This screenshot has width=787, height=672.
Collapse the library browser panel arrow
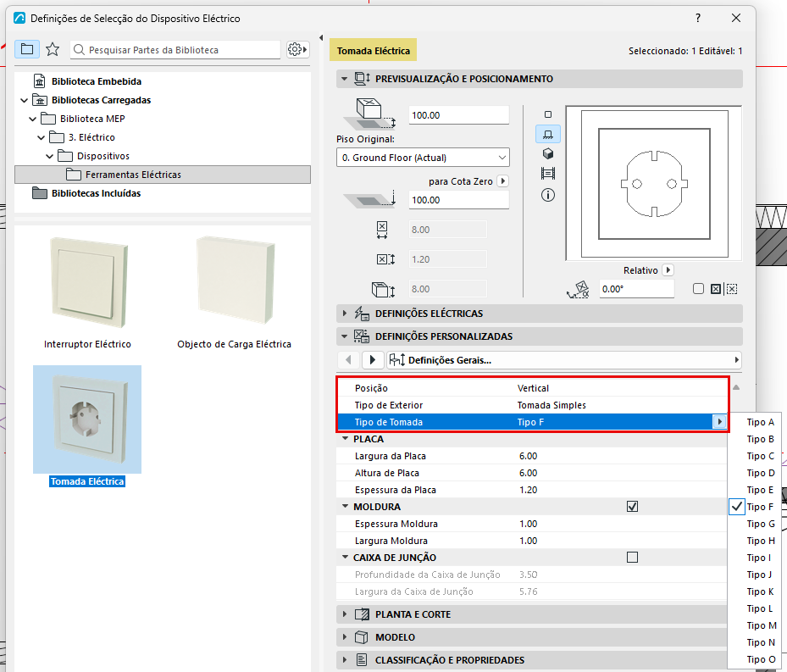[x=321, y=37]
